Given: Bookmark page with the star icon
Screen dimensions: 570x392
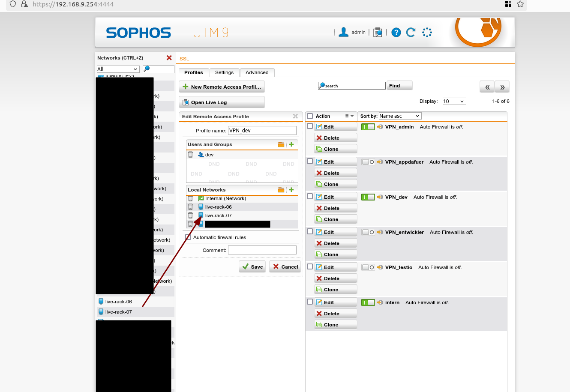Looking at the screenshot, I should (x=520, y=4).
